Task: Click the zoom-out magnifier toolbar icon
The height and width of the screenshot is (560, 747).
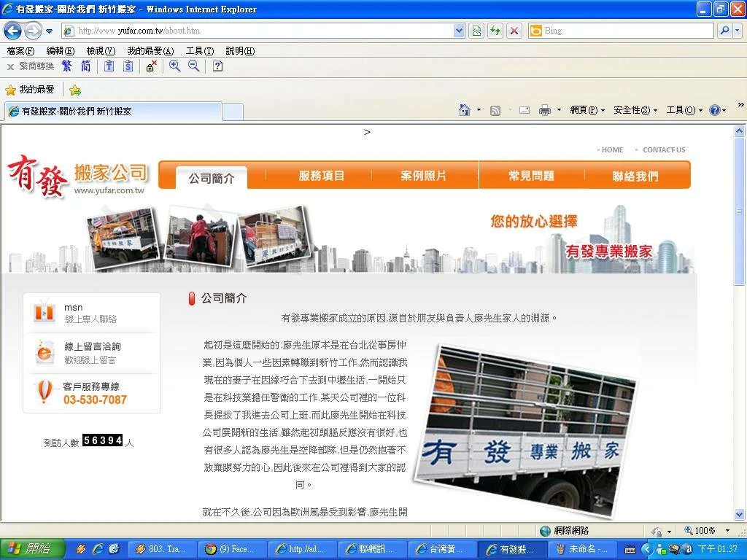Action: 194,66
